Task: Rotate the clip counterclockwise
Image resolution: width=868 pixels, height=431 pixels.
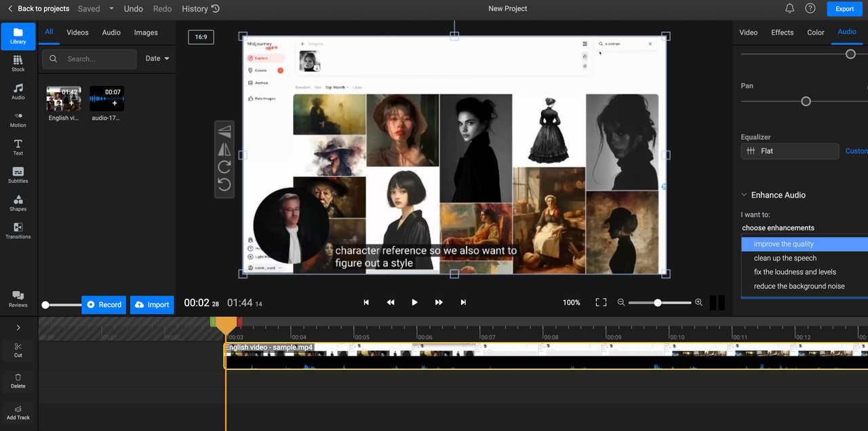Action: [x=224, y=185]
